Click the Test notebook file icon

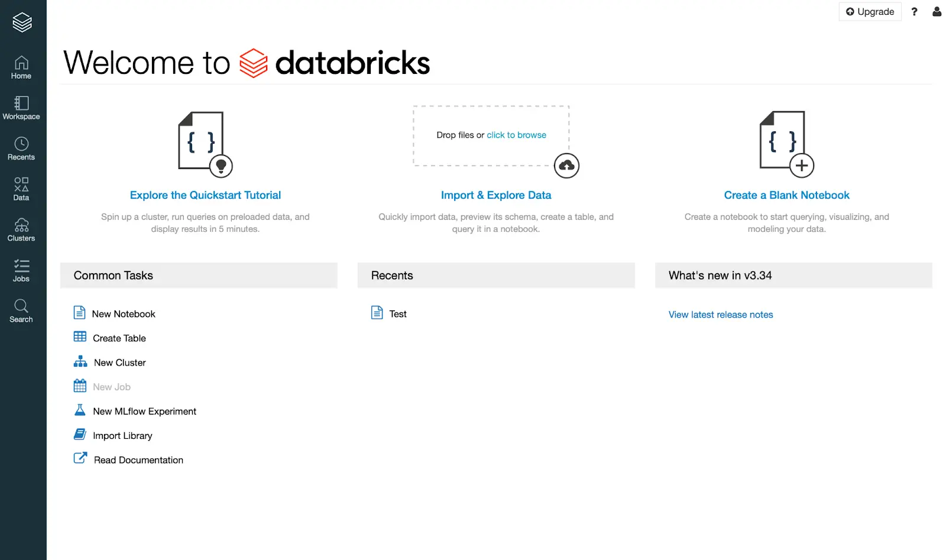377,312
